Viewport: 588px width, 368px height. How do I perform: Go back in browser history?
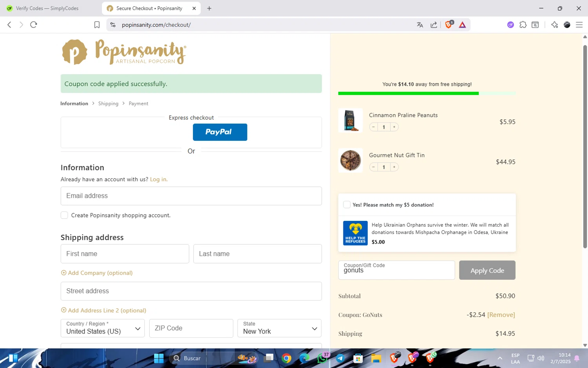click(9, 25)
